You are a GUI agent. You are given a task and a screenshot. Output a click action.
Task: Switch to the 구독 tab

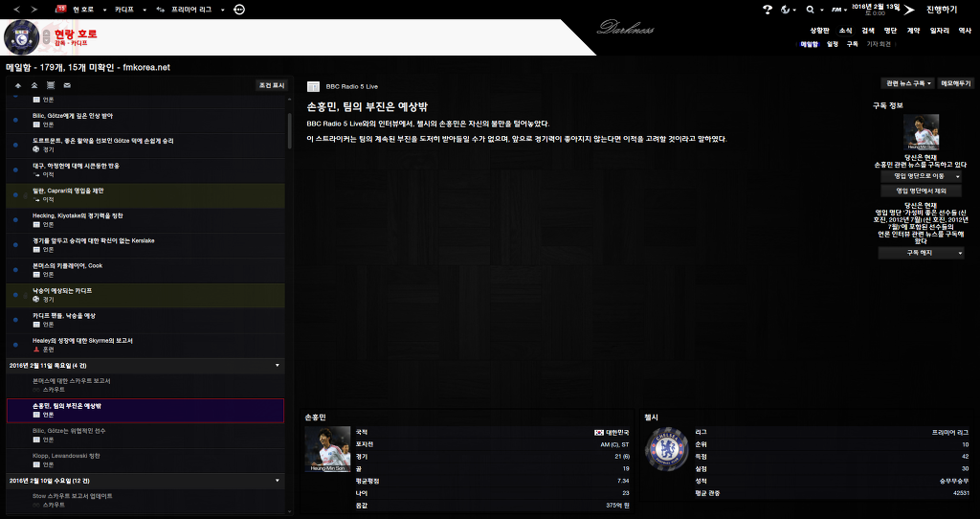click(853, 44)
